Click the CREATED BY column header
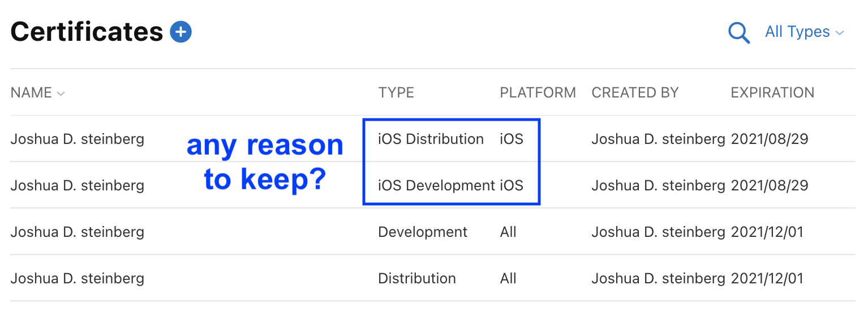This screenshot has height=323, width=868. 635,93
